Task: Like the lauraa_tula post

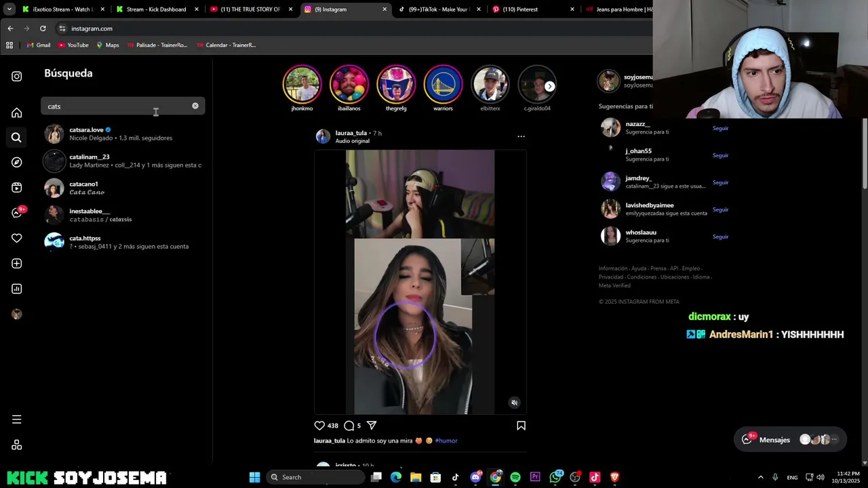Action: [319, 426]
